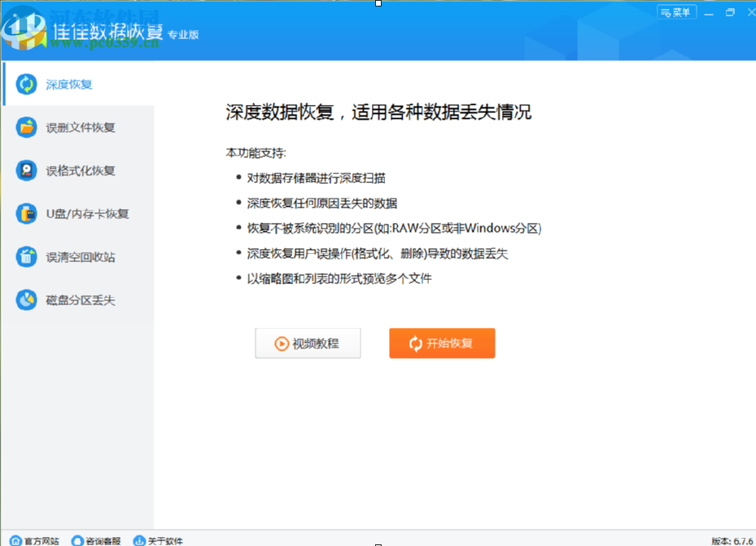Click the 官方网站 link in status bar
Image resolution: width=756 pixels, height=546 pixels.
39,539
